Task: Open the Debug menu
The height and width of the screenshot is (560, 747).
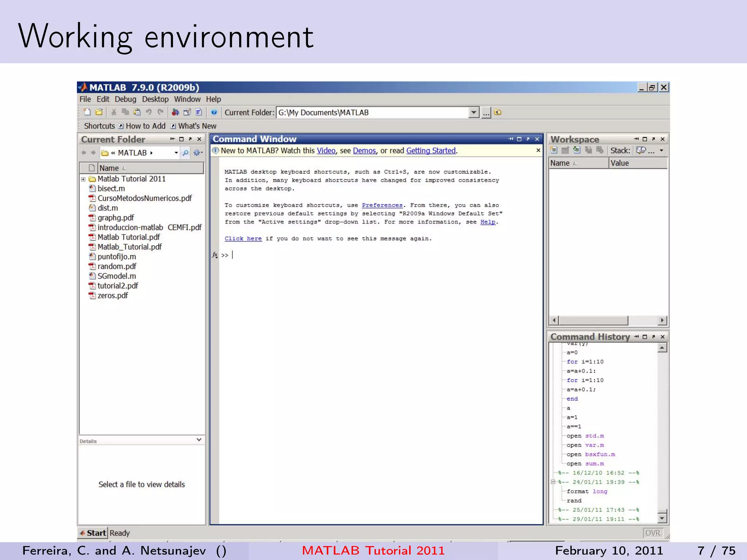Action: click(x=125, y=99)
